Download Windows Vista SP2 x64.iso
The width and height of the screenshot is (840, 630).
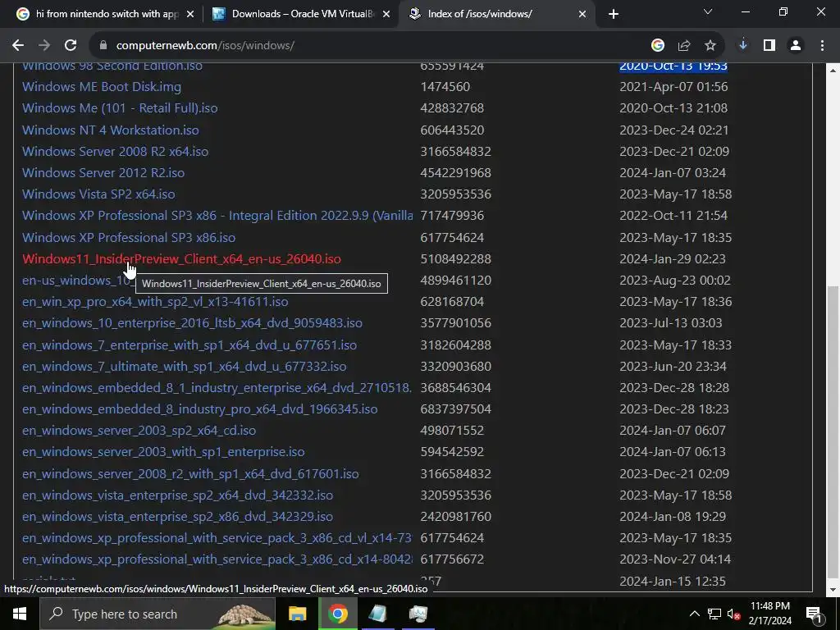[98, 194]
